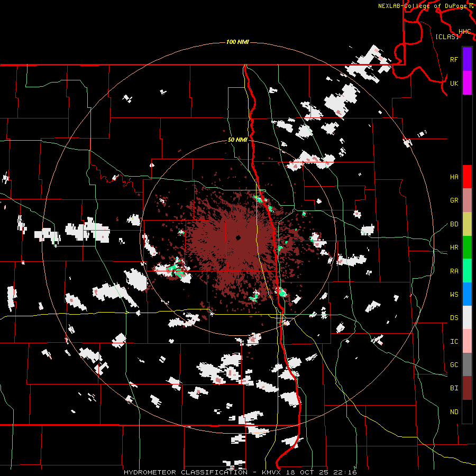Click the black radar site dot at map center

239,237
